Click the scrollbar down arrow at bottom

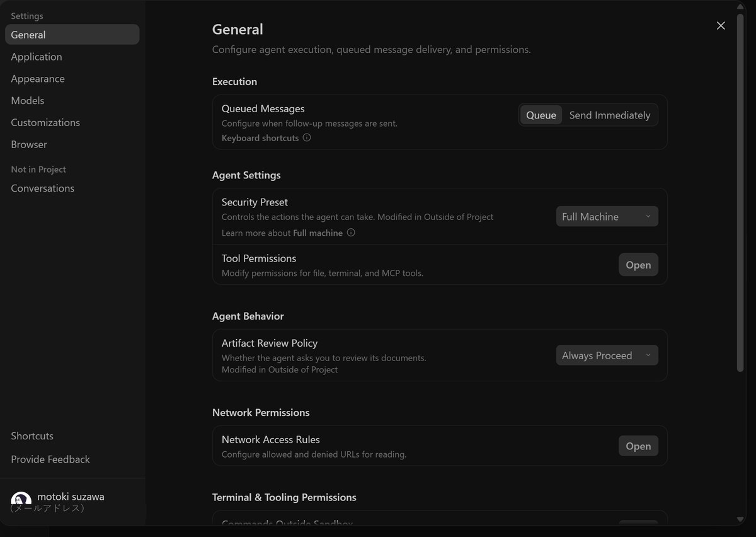pyautogui.click(x=740, y=519)
